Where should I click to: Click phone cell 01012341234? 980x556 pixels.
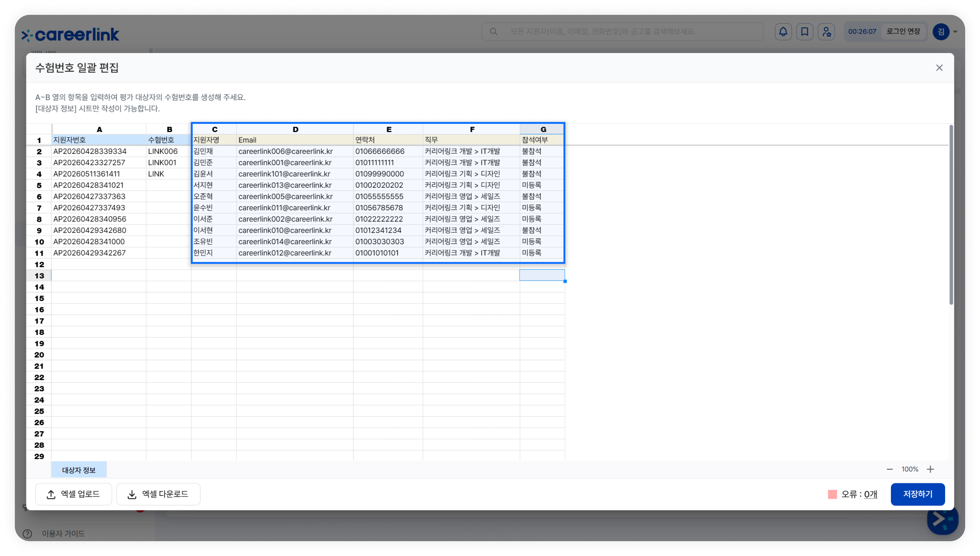389,230
